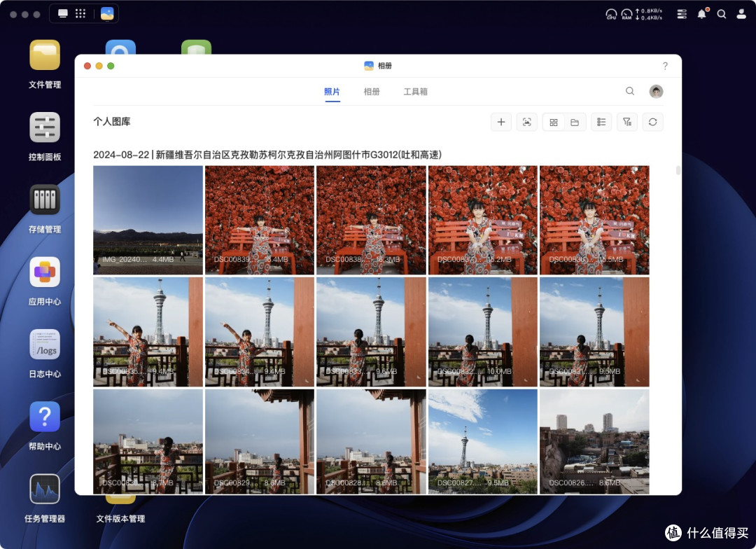Open photo DSC00829 thumbnail
Image resolution: width=756 pixels, height=549 pixels.
[260, 441]
